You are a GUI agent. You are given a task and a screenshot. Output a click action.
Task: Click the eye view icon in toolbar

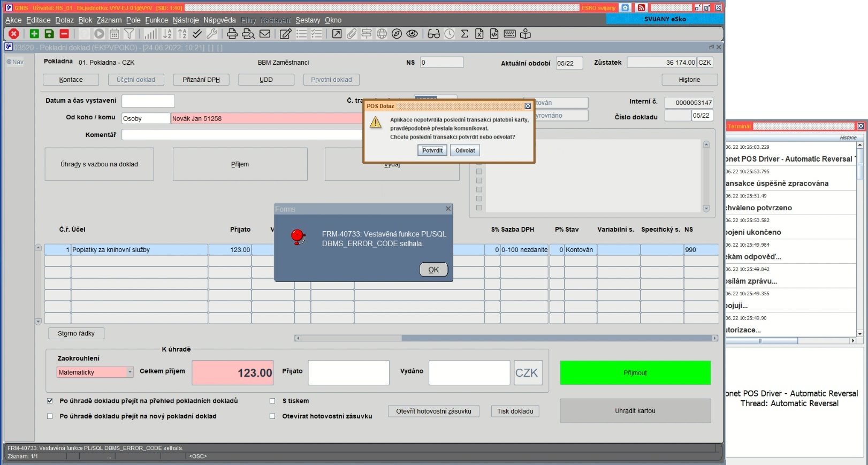click(412, 34)
